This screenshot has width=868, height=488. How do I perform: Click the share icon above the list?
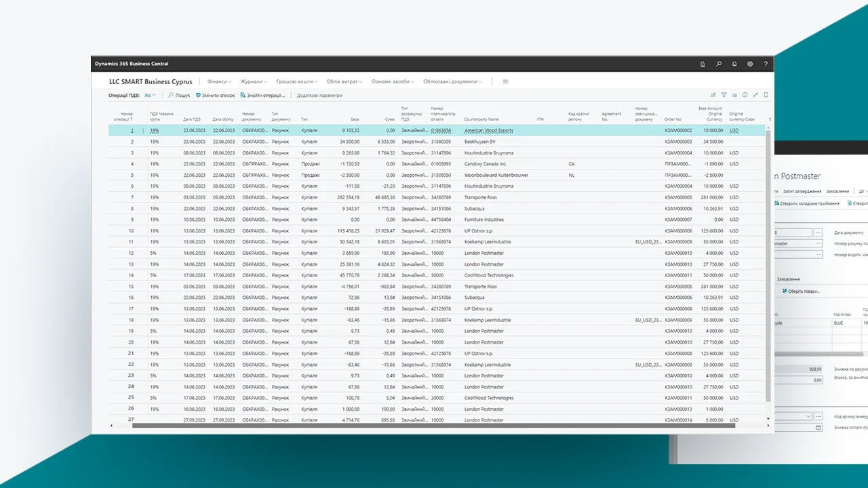tap(713, 96)
